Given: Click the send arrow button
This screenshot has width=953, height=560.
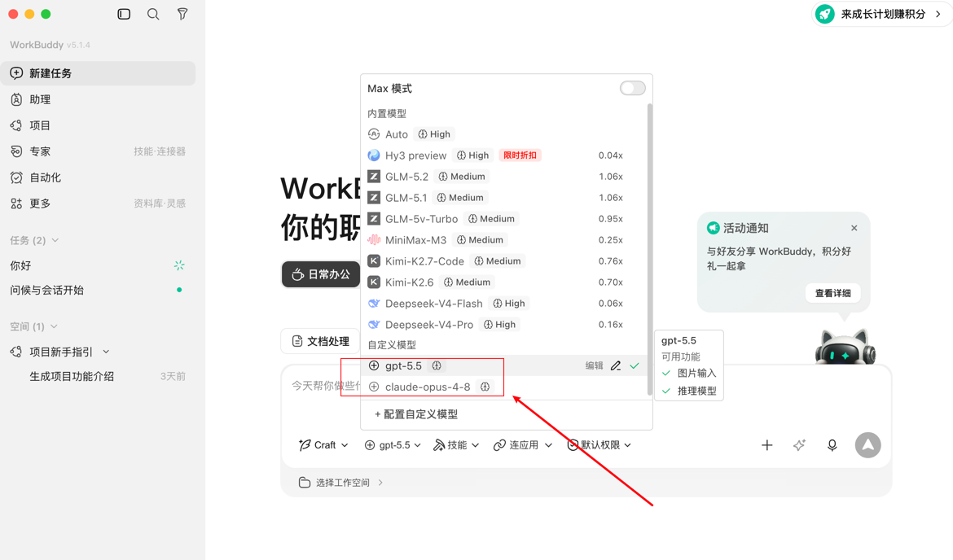Looking at the screenshot, I should click(868, 445).
